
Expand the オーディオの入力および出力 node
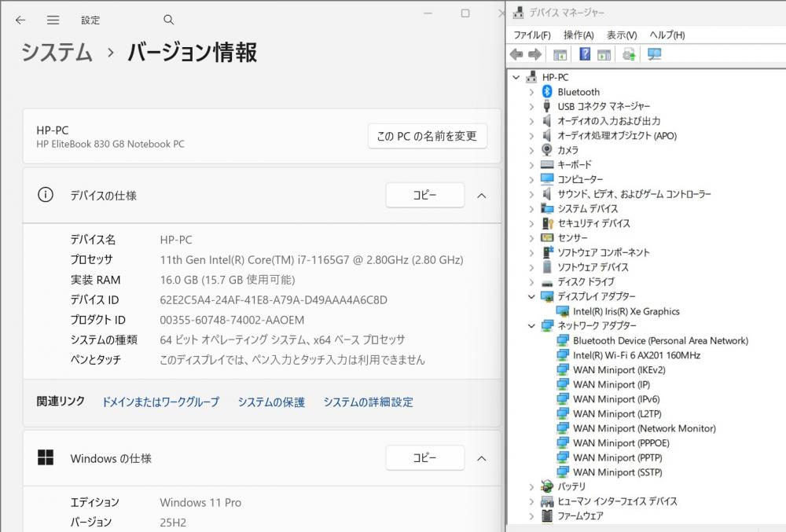pos(531,121)
